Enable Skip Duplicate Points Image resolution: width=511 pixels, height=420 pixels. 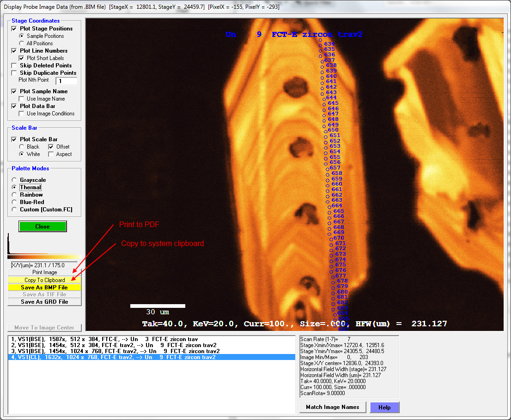coord(14,73)
